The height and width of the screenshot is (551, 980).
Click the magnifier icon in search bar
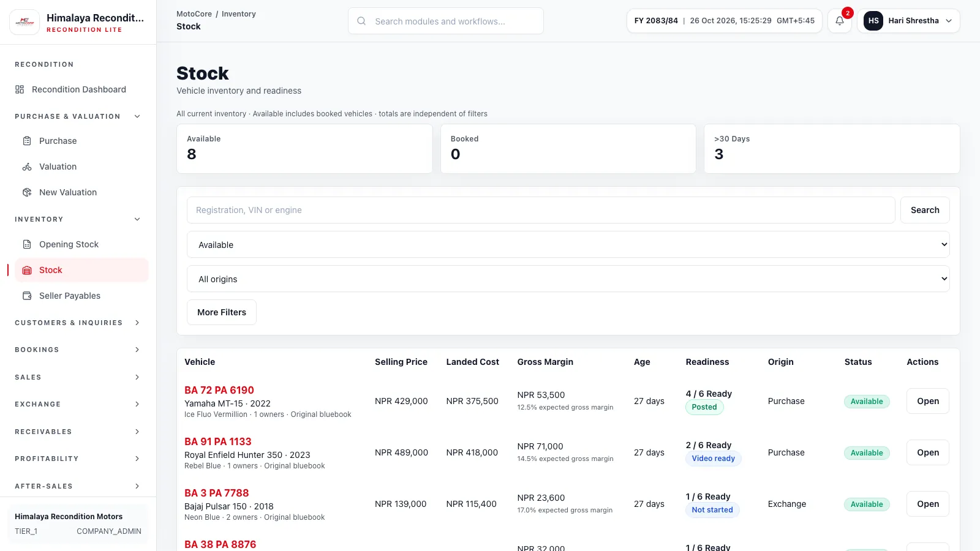pyautogui.click(x=361, y=21)
